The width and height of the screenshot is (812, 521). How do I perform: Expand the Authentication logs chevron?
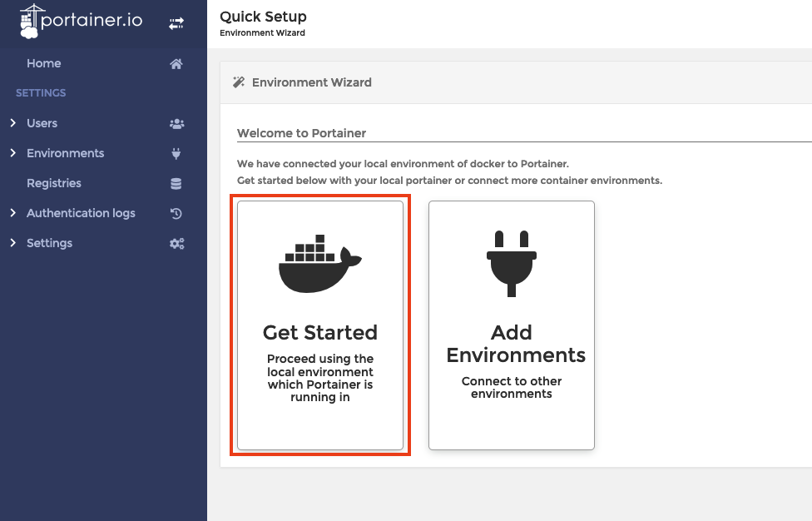coord(13,213)
